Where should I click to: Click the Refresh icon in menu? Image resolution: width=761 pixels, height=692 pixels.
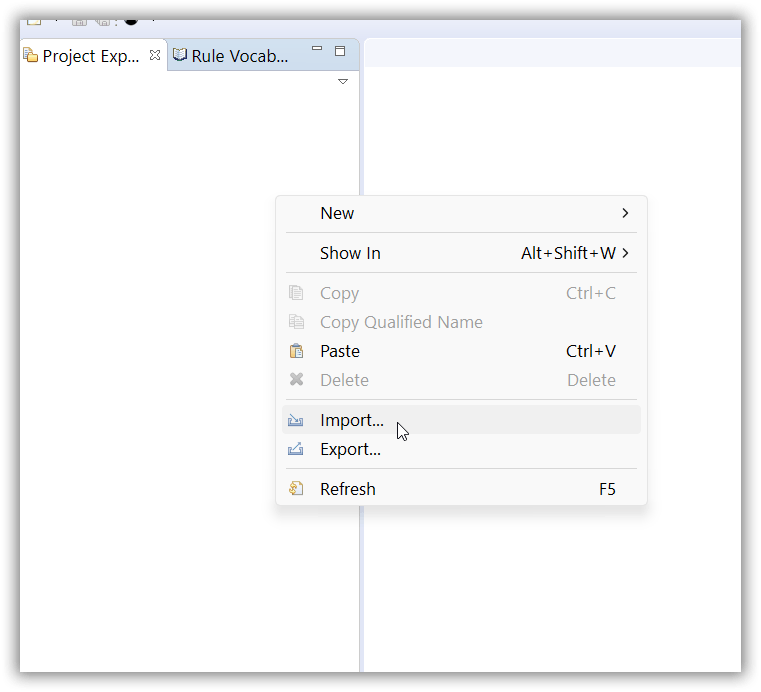[x=296, y=489]
